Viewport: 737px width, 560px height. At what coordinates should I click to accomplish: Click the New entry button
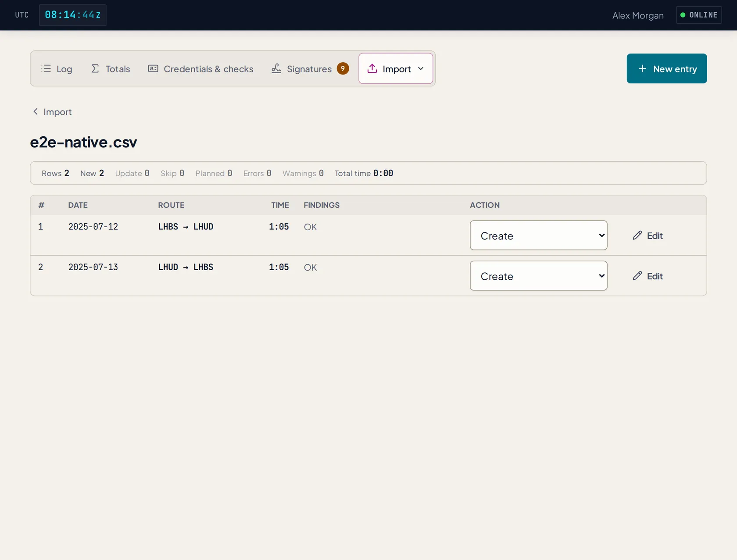coord(667,68)
